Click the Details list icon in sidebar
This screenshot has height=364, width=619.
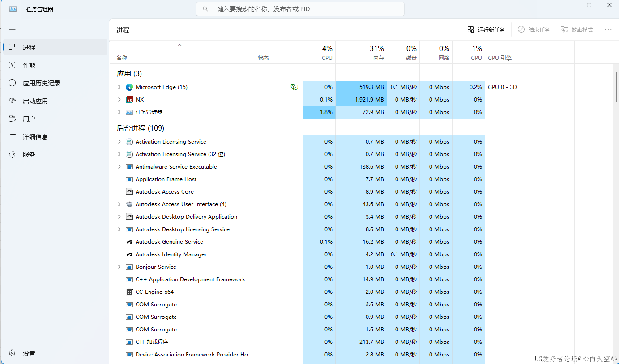(x=12, y=136)
